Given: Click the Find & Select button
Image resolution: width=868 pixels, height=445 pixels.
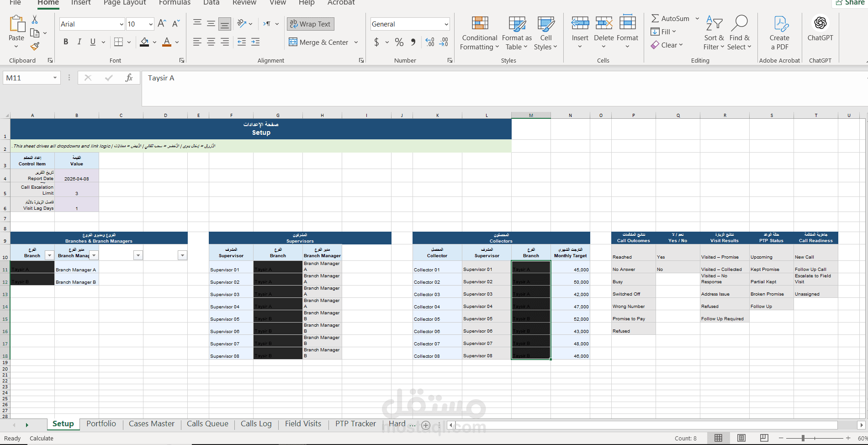Looking at the screenshot, I should click(739, 33).
